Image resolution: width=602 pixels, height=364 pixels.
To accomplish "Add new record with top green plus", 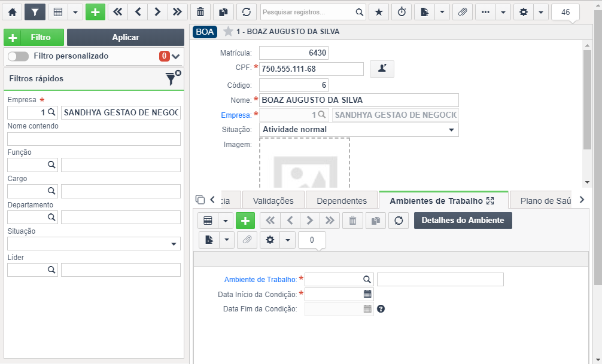I will [95, 12].
